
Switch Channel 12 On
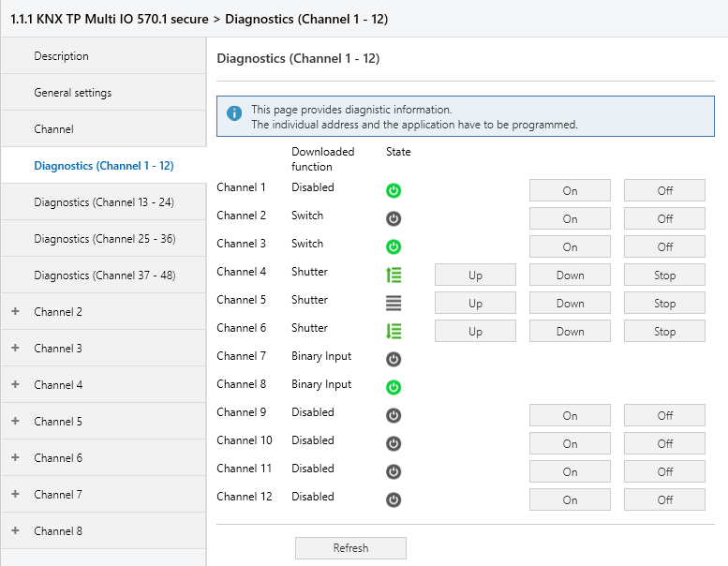[570, 499]
